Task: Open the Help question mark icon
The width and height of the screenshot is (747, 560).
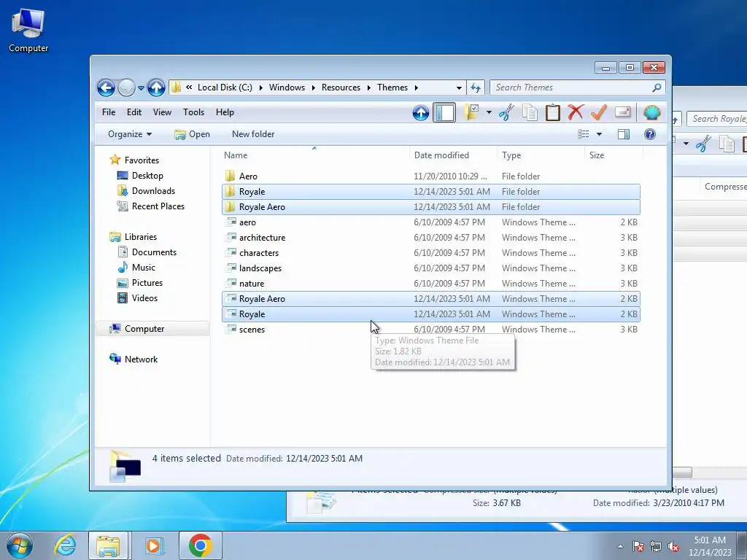Action: tap(650, 134)
